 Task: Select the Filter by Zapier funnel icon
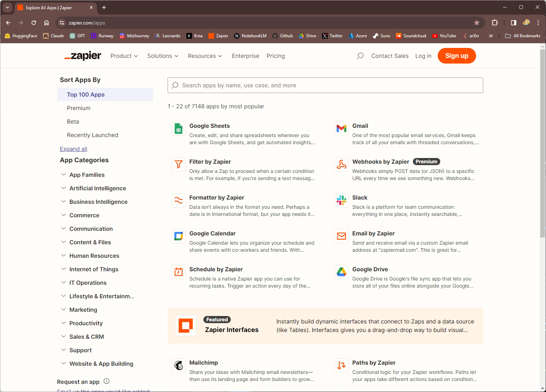(179, 164)
